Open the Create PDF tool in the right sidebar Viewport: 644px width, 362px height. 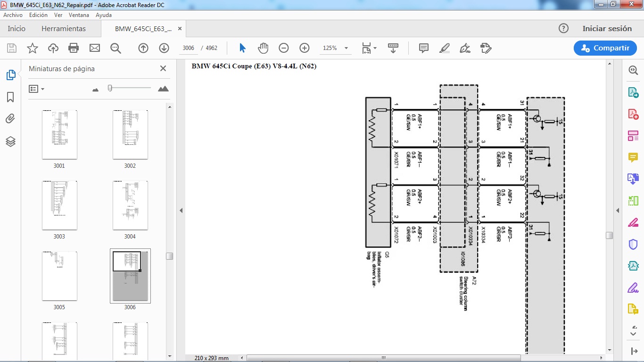(x=633, y=114)
